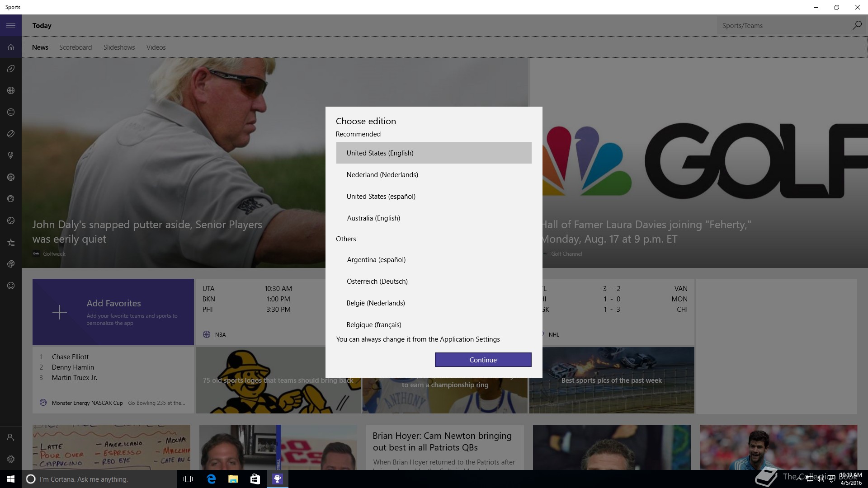Viewport: 868px width, 488px height.
Task: Open the hockey puck section icon
Action: pos(11,134)
